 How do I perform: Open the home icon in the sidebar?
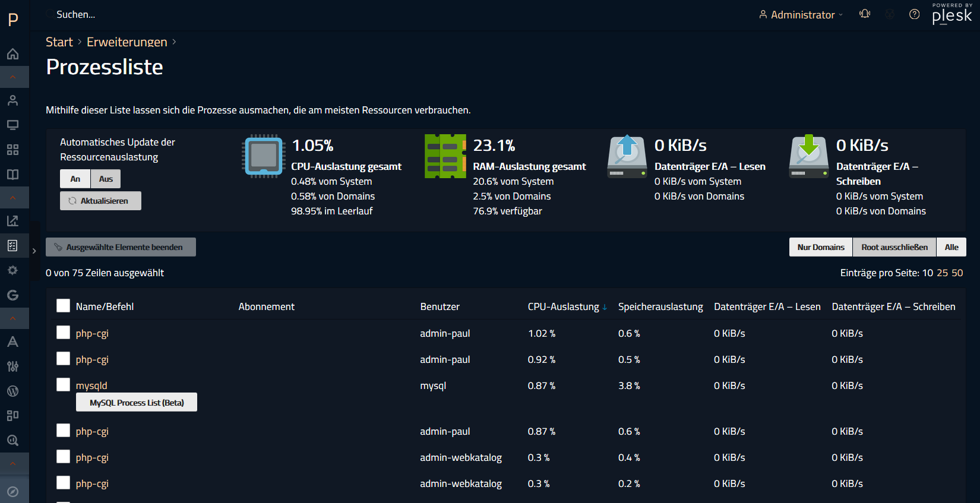tap(12, 54)
